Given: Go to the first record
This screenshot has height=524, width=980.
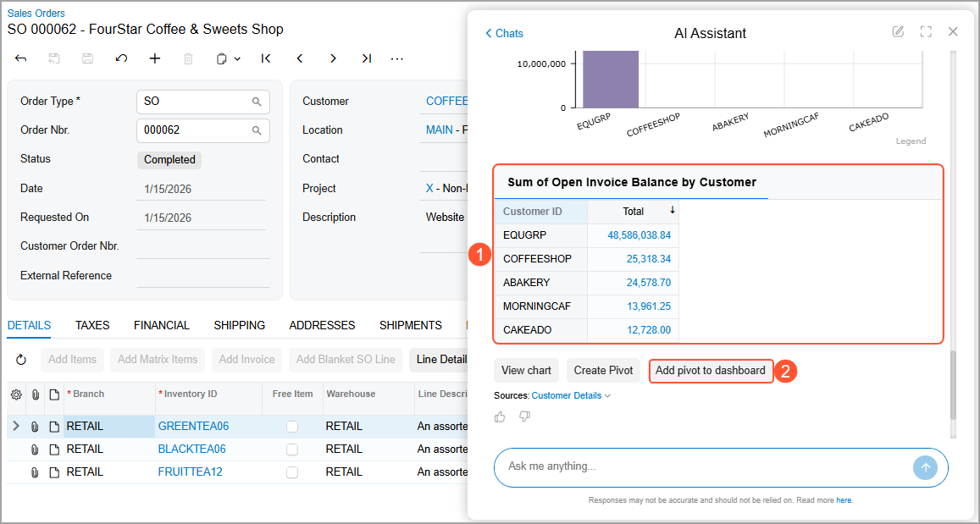Looking at the screenshot, I should tap(266, 58).
